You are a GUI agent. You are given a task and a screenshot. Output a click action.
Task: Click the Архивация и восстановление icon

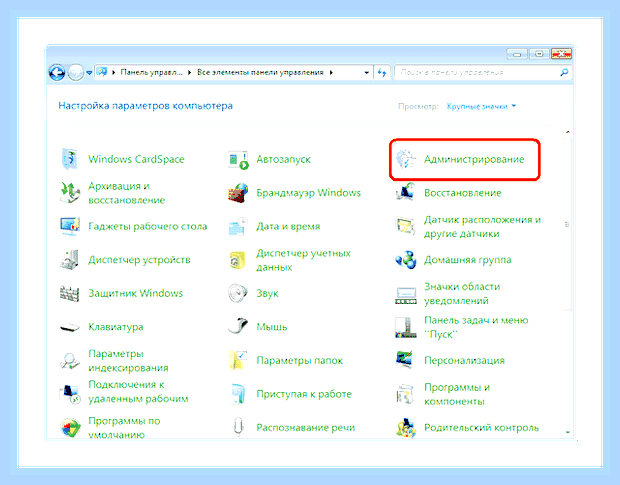tap(70, 193)
